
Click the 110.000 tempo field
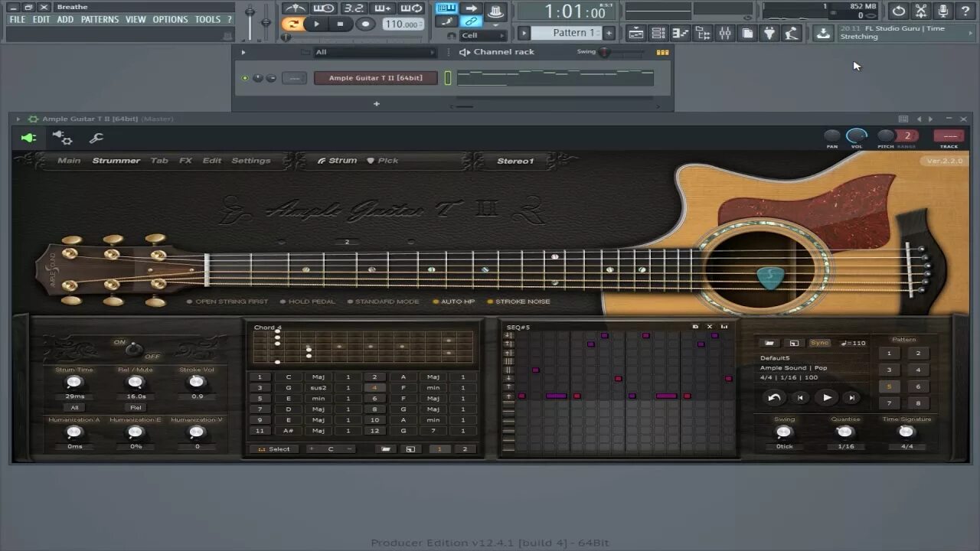[x=403, y=24]
